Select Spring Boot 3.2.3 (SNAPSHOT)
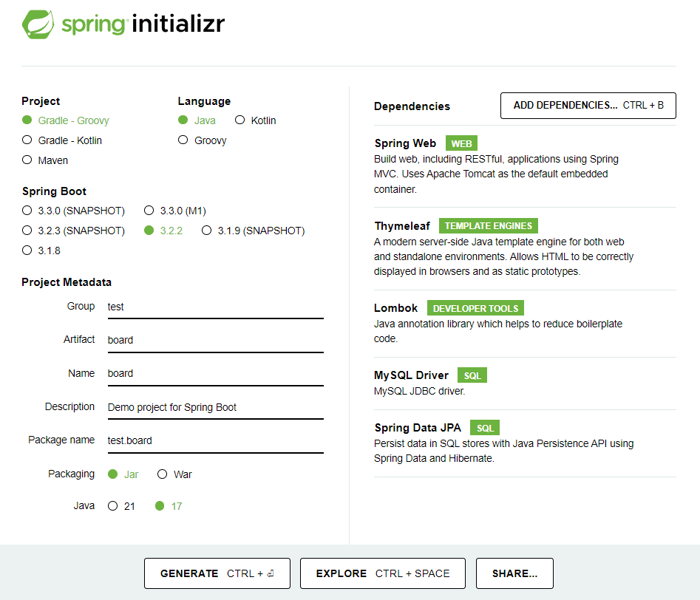The image size is (700, 600). click(74, 231)
